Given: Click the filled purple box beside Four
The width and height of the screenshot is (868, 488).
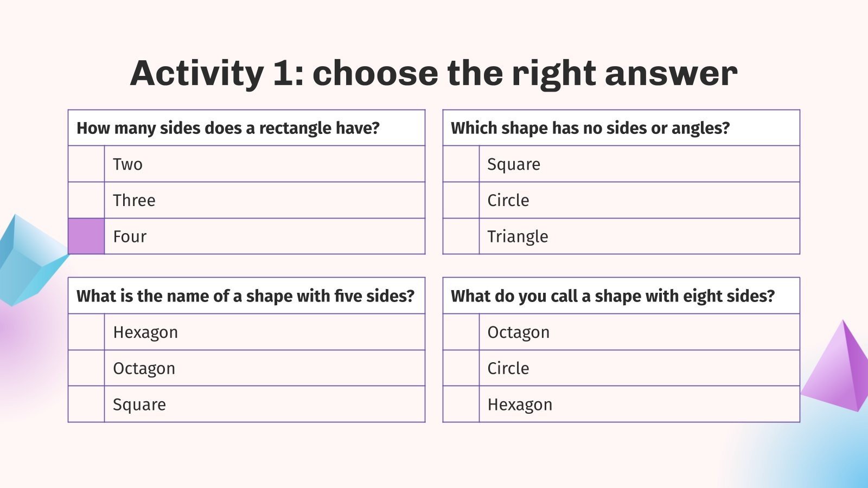Looking at the screenshot, I should [x=86, y=236].
